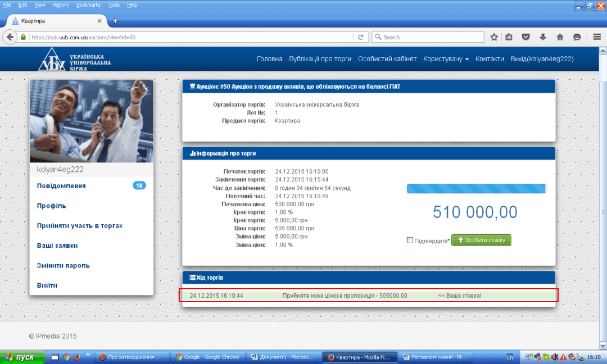Go to Особистий кабінет page
This screenshot has height=364, width=607.
pyautogui.click(x=387, y=59)
